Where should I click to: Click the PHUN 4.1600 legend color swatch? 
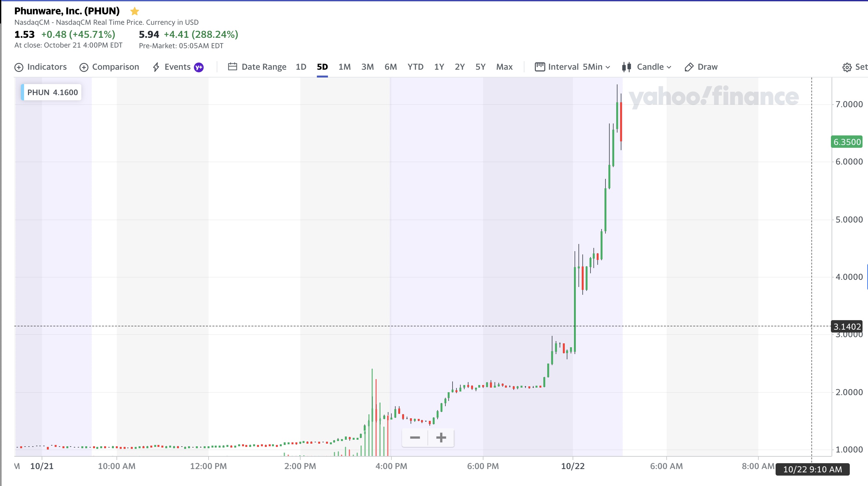[22, 92]
